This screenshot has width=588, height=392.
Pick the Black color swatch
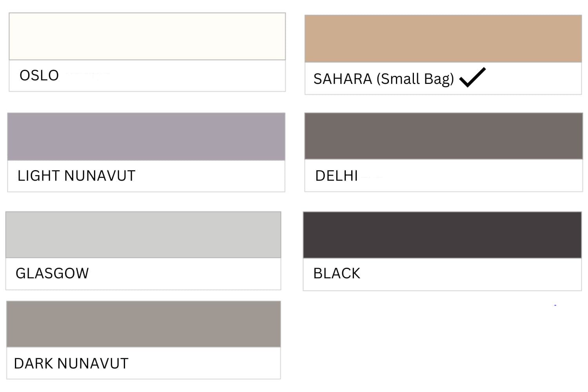coord(442,235)
